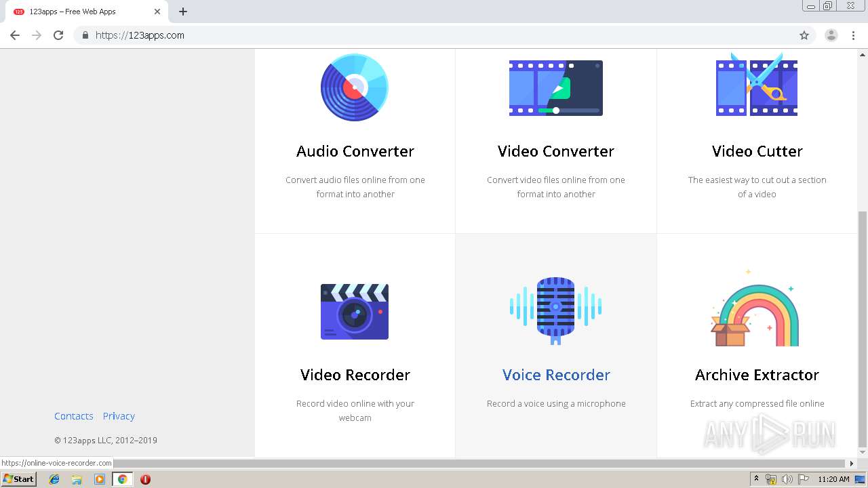Open the Video Cutter scissors icon
Screen dimensions: 868x488
(x=757, y=85)
